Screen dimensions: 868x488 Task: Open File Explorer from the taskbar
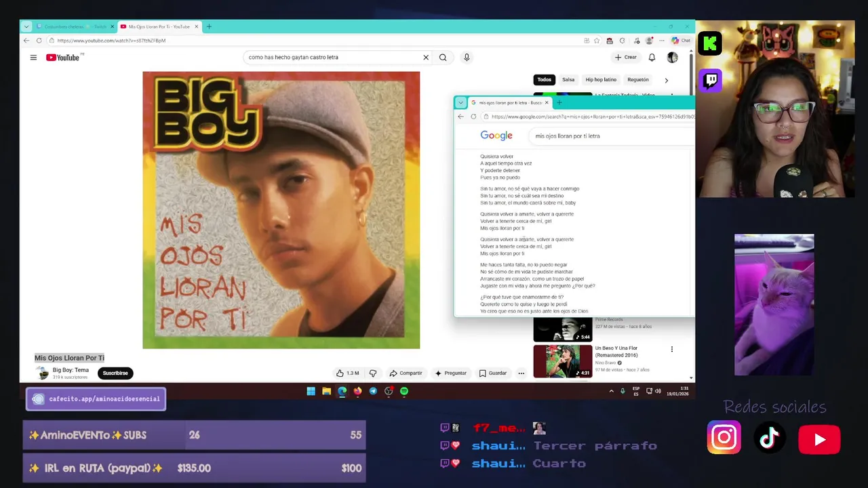326,391
